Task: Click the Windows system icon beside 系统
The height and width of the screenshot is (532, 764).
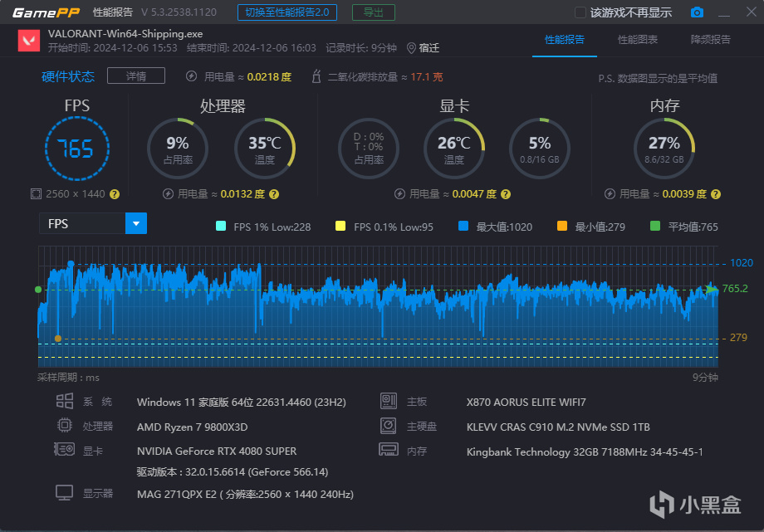Action: (64, 402)
